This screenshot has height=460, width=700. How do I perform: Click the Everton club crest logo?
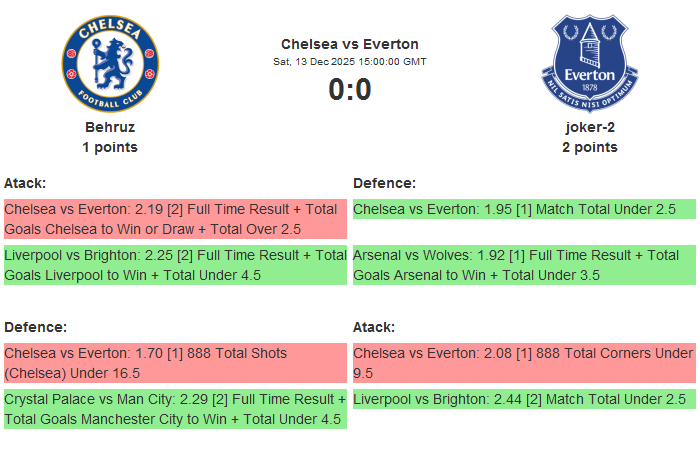(589, 63)
